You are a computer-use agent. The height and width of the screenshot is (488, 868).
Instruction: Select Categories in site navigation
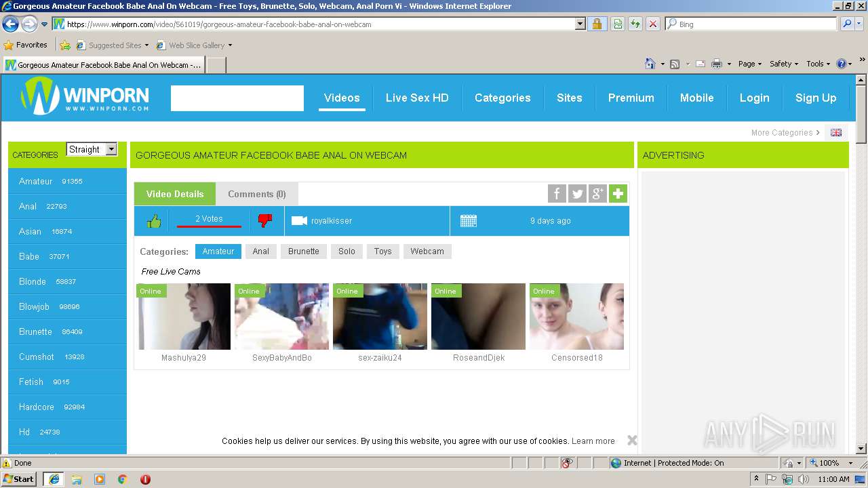point(502,98)
